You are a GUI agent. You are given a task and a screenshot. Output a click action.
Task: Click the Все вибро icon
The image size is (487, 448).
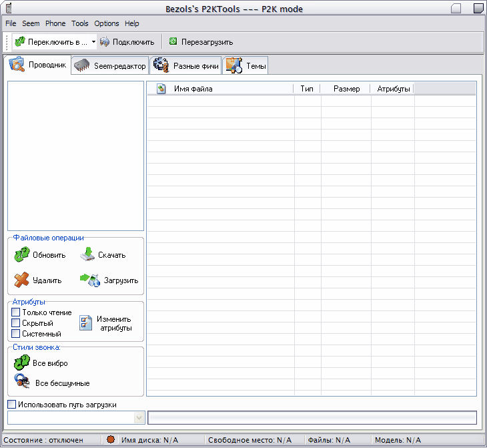(x=22, y=363)
